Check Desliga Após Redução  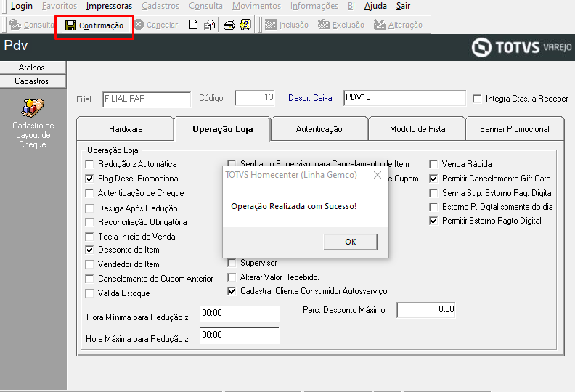click(x=89, y=208)
